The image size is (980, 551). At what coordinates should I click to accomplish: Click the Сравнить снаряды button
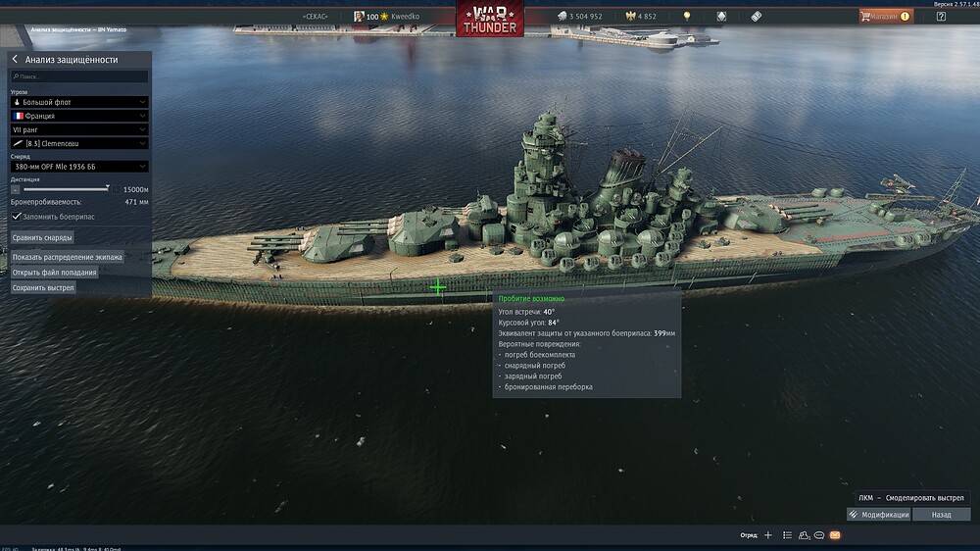pos(42,237)
